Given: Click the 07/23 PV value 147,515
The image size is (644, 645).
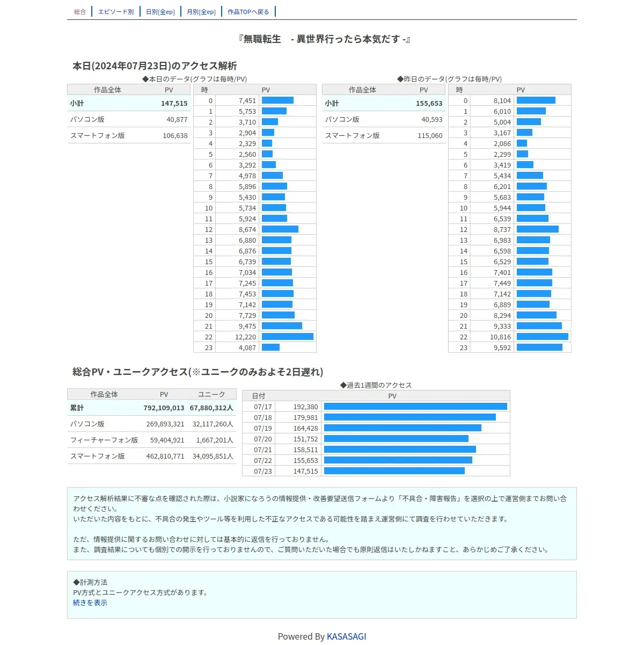Looking at the screenshot, I should click(x=306, y=472).
